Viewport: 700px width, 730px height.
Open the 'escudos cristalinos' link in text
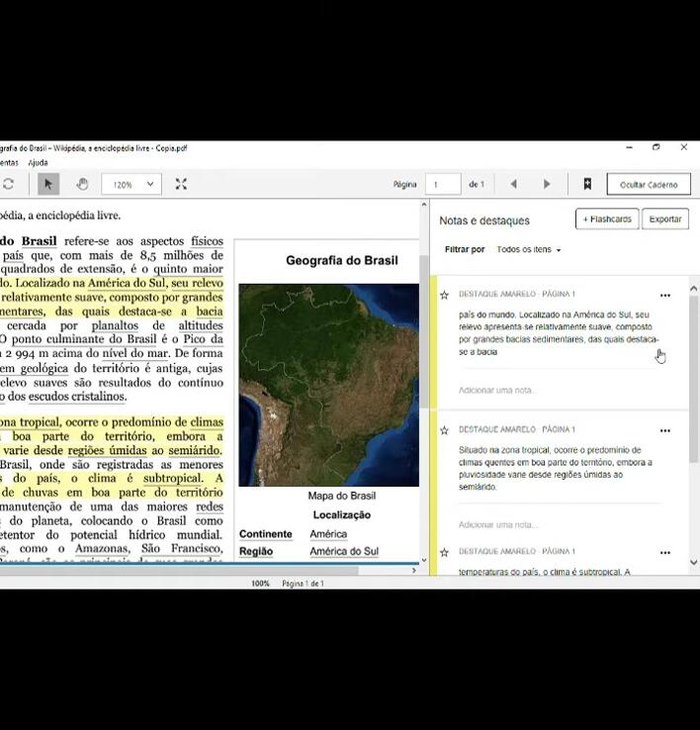[x=77, y=397]
